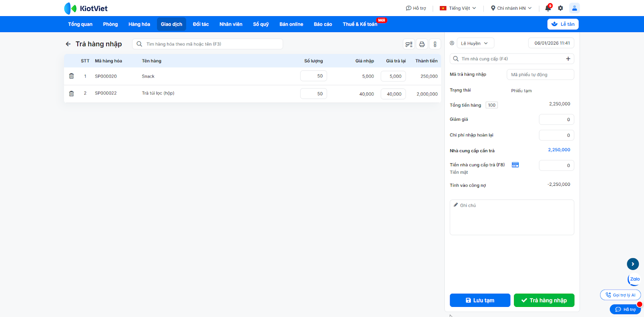Click the KiotViet logo
The width and height of the screenshot is (644, 317).
tap(86, 8)
